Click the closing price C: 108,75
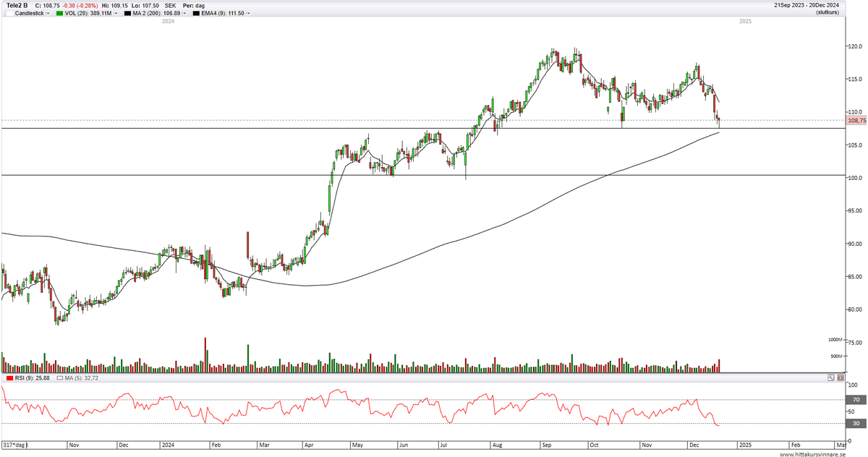This screenshot has width=868, height=457. [x=47, y=5]
